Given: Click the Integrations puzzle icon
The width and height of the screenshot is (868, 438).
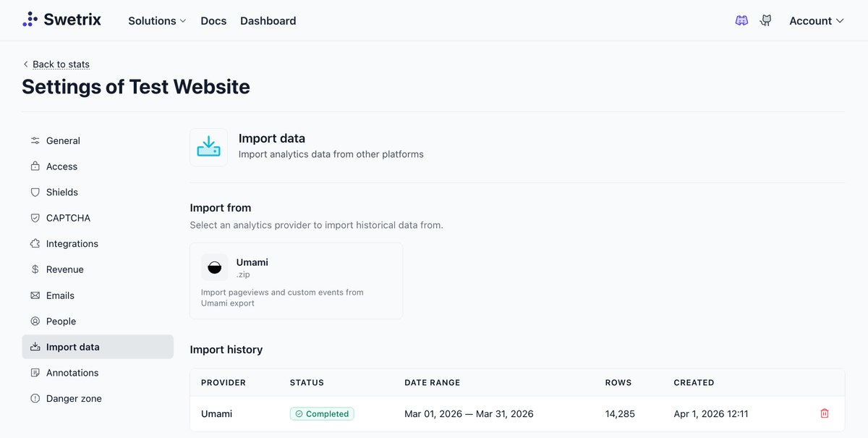Looking at the screenshot, I should coord(35,244).
